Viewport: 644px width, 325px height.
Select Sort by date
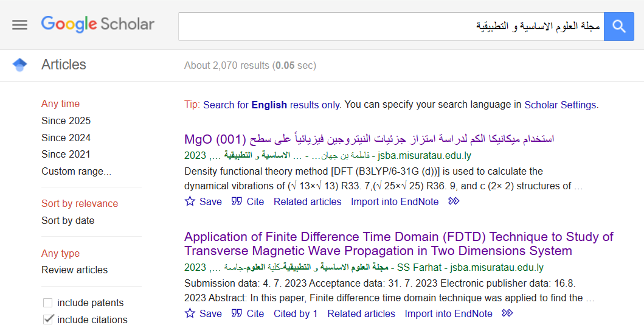[x=68, y=220]
